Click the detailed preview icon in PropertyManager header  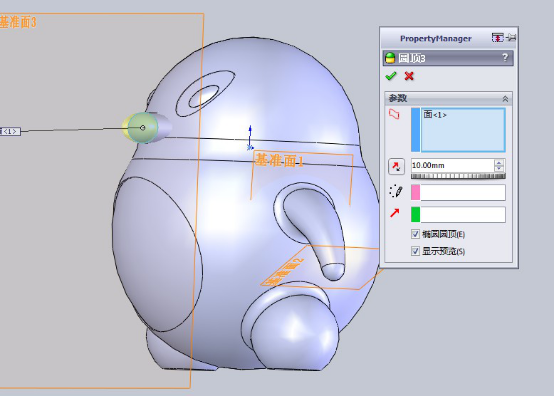(497, 37)
